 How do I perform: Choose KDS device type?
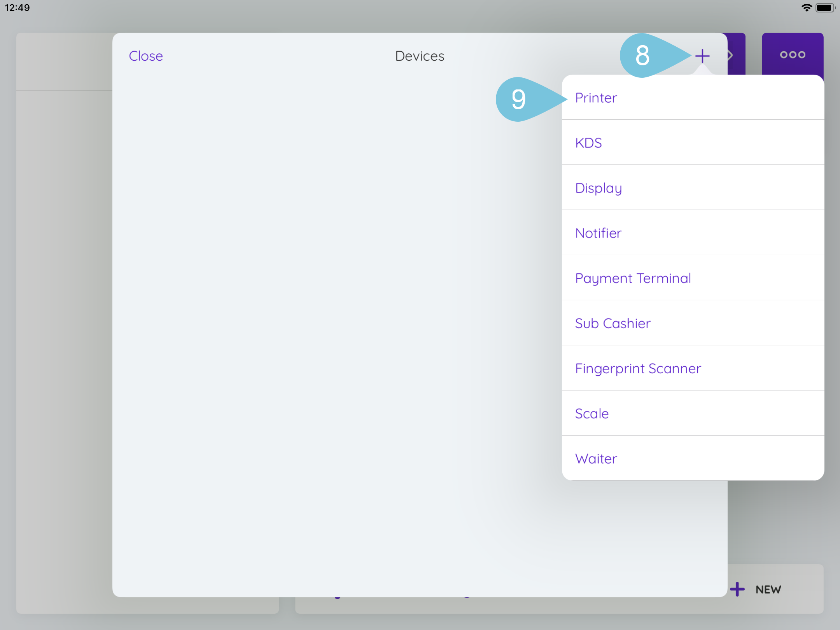coord(589,143)
